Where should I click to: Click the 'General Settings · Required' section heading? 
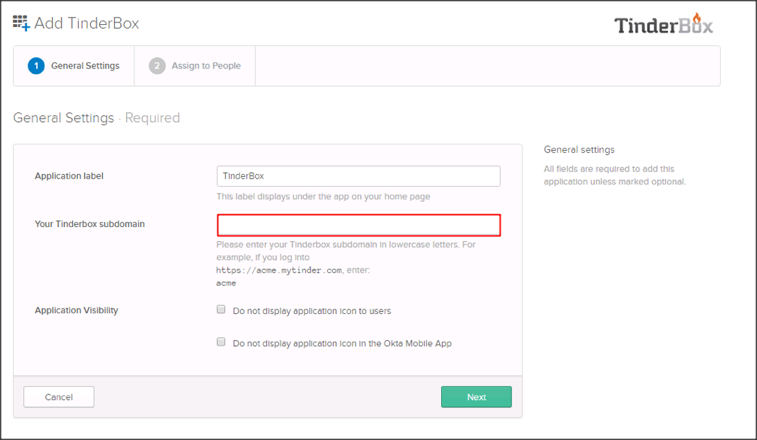(x=96, y=118)
